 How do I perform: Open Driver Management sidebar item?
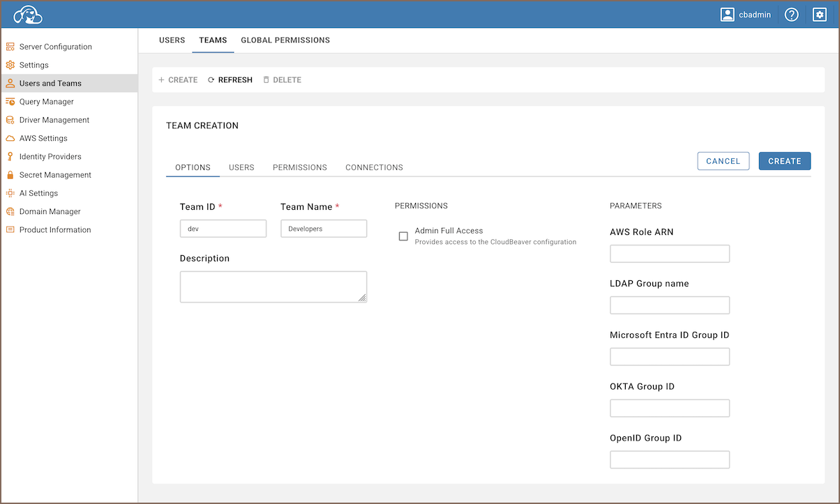click(54, 120)
